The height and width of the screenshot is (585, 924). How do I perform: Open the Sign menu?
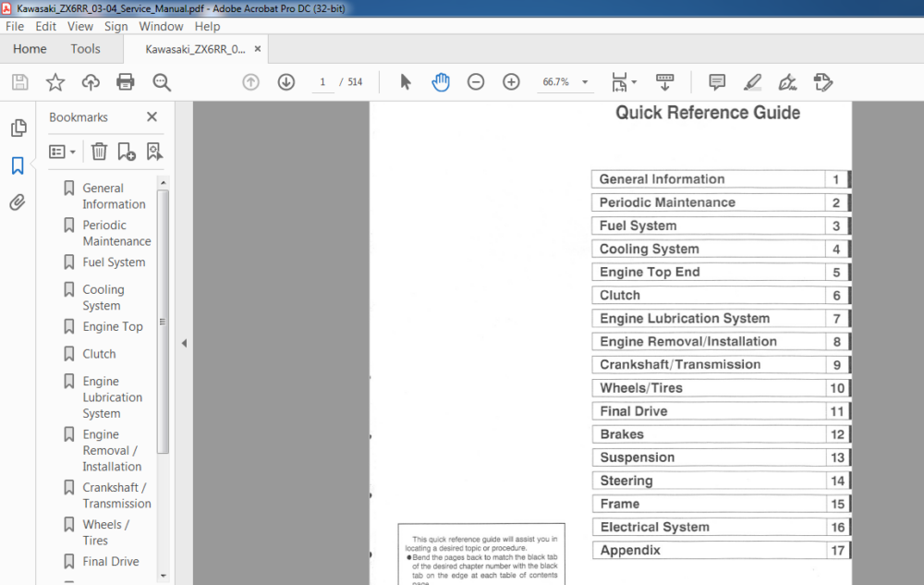pyautogui.click(x=116, y=27)
